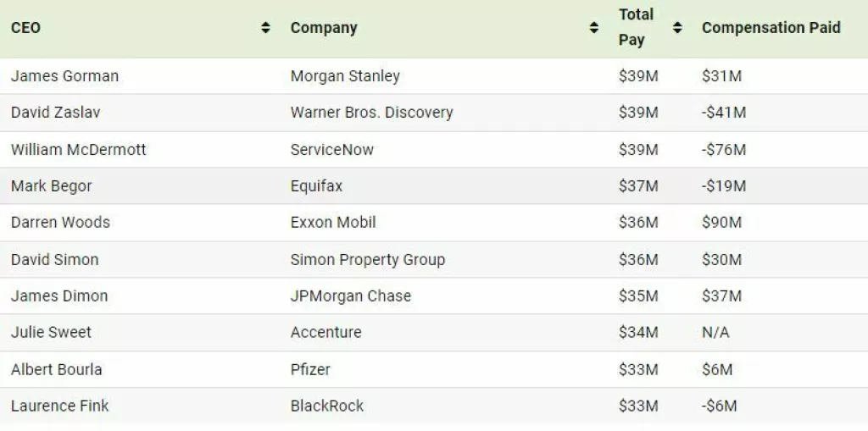The height and width of the screenshot is (431, 868).
Task: Click Julie Sweet's N/A compensation value
Action: click(x=715, y=333)
